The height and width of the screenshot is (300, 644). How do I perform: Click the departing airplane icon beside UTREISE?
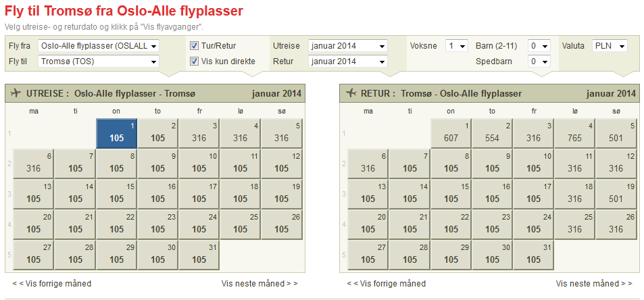pyautogui.click(x=16, y=93)
